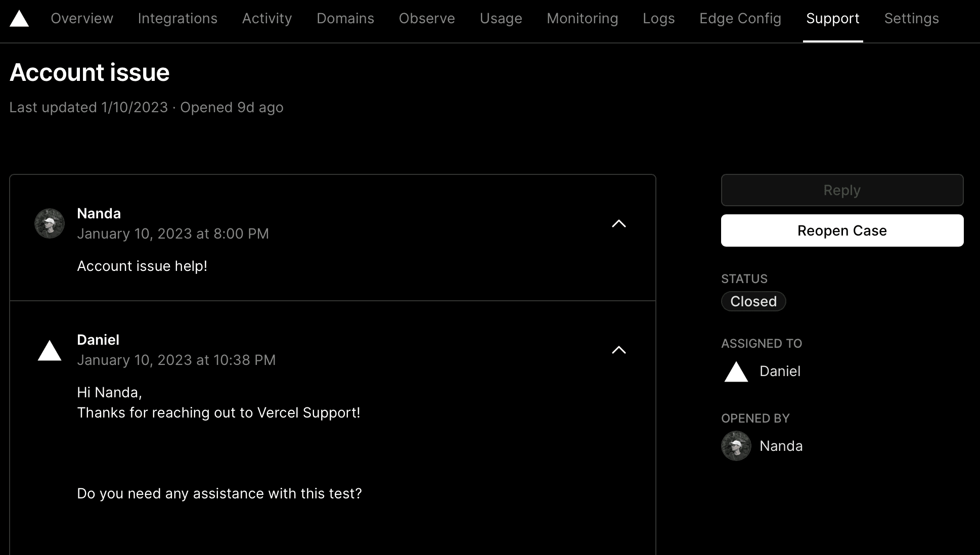
Task: Switch to the Integrations tab
Action: tap(177, 19)
